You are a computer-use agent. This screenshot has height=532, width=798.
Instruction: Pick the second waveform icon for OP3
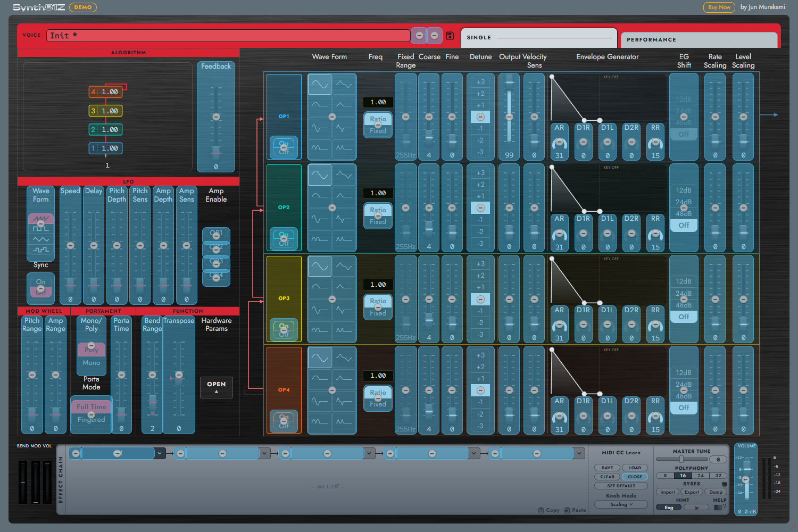344,266
